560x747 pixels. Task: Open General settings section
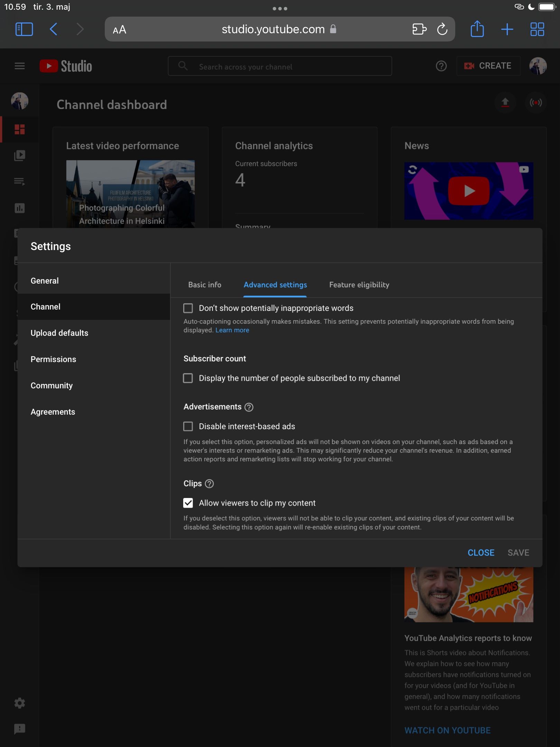(x=94, y=281)
